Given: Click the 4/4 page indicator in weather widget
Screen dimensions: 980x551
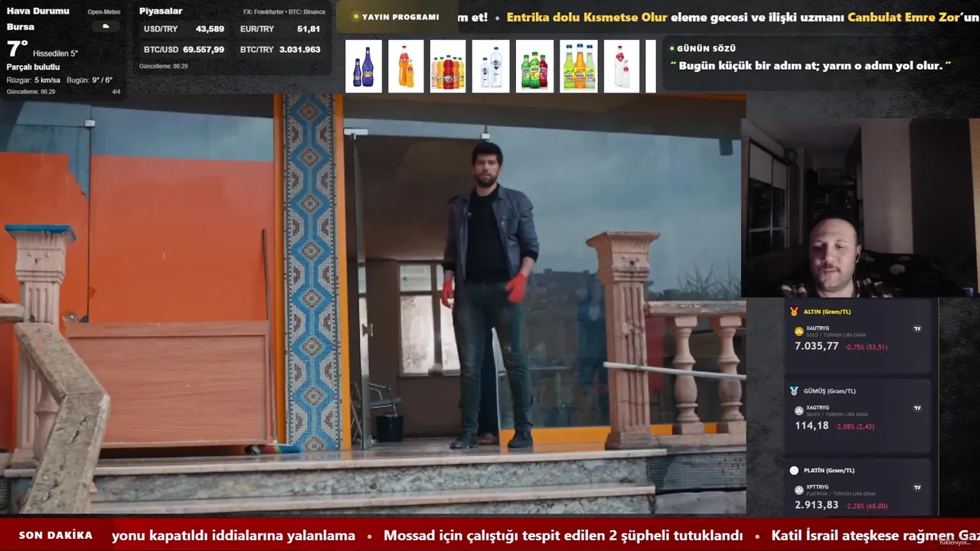Looking at the screenshot, I should pyautogui.click(x=116, y=92).
